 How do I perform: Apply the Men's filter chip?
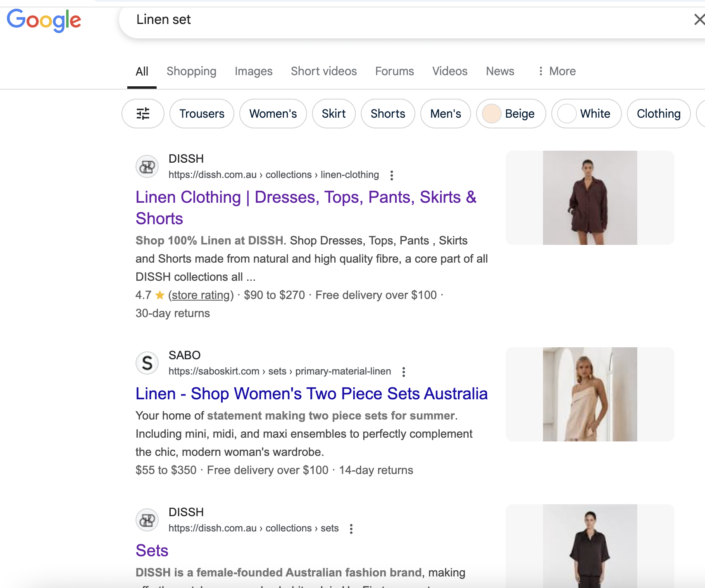445,114
